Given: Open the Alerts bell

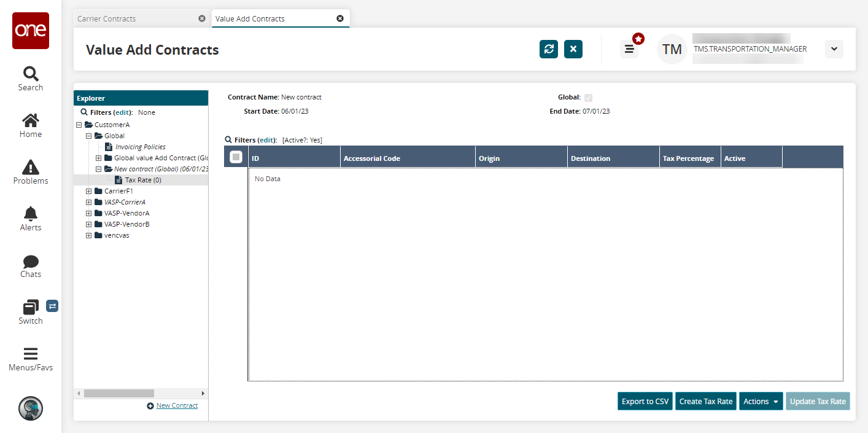Looking at the screenshot, I should pyautogui.click(x=31, y=219).
